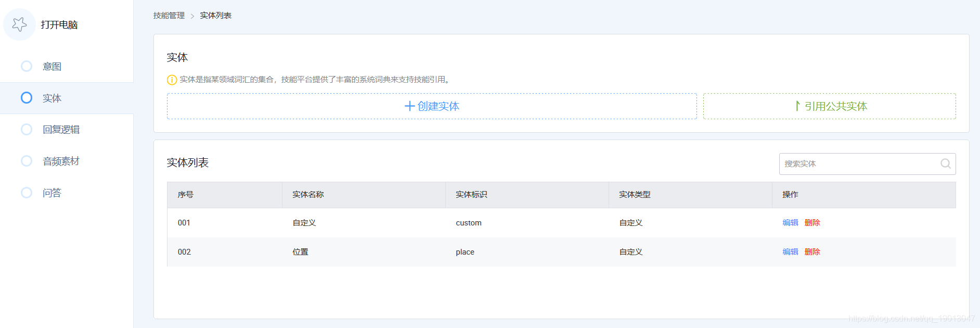This screenshot has width=980, height=328.
Task: Click the arrow icon on 引用公共实体
Action: pos(797,106)
